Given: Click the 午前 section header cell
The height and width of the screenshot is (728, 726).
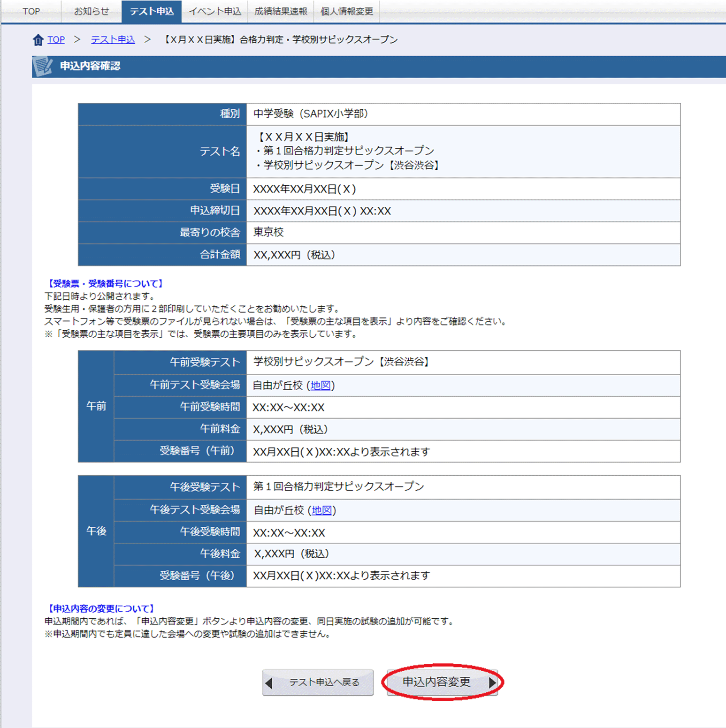Looking at the screenshot, I should coord(96,406).
